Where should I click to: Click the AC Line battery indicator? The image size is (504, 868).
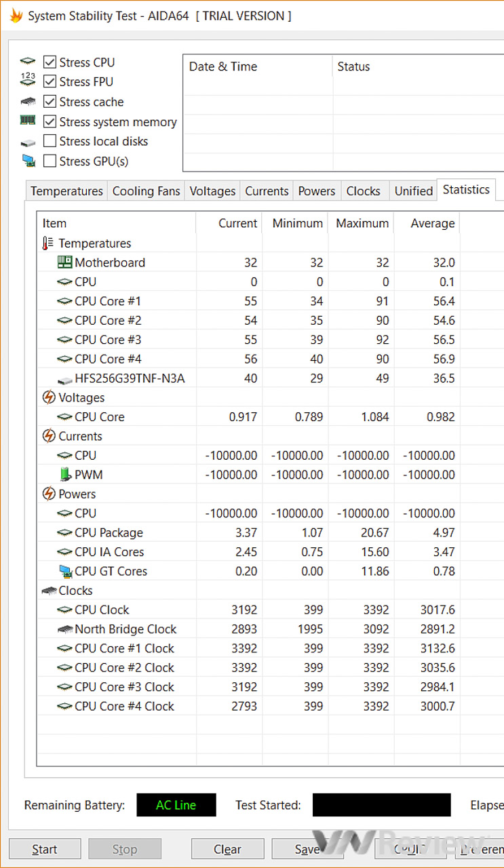point(176,805)
